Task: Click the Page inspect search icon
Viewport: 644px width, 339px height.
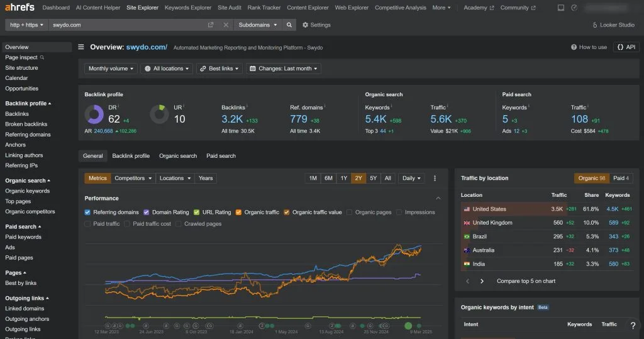Action: (x=42, y=57)
